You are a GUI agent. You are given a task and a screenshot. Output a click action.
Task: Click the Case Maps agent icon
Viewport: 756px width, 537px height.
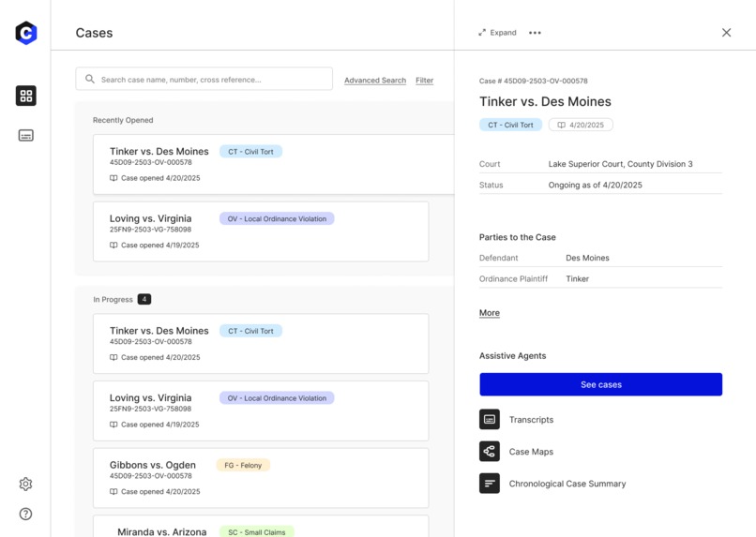click(490, 452)
